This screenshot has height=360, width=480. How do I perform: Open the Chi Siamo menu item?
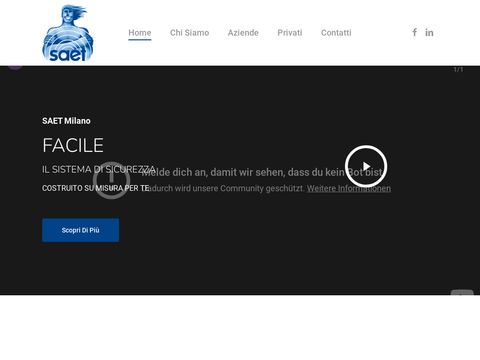point(189,33)
